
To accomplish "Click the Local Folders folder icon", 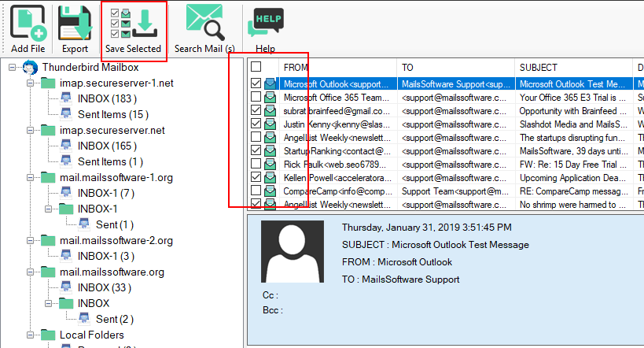I will [48, 335].
